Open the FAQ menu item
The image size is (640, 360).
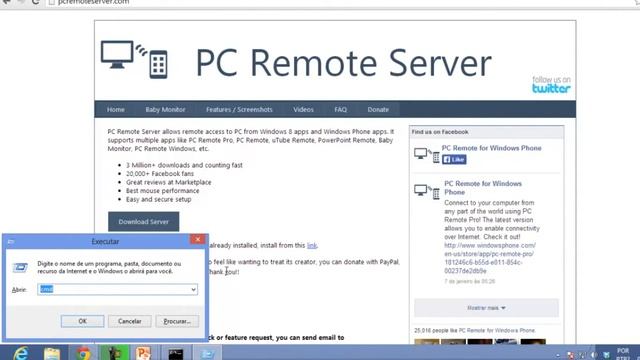coord(340,109)
